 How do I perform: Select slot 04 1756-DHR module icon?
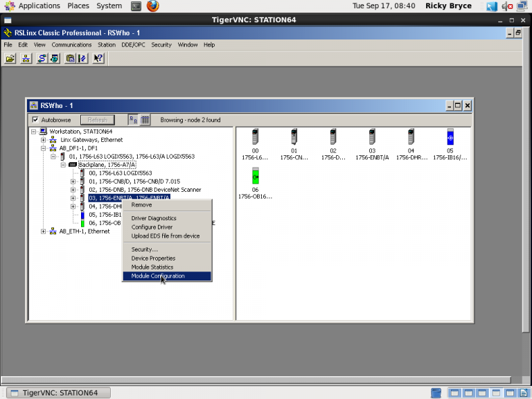(x=411, y=136)
